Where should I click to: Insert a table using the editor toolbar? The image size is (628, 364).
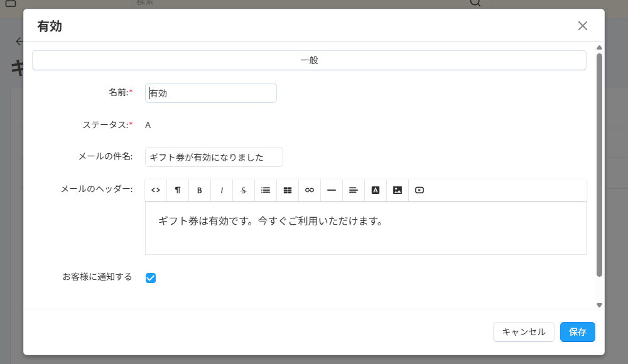pos(287,190)
